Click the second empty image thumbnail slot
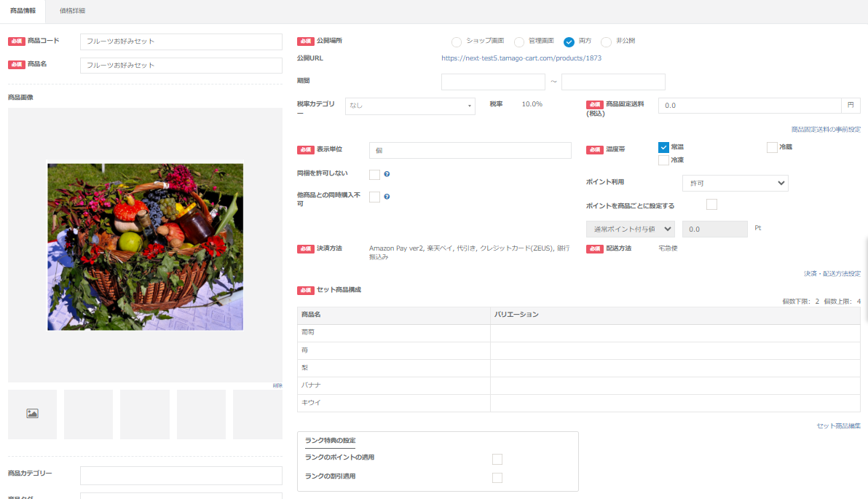 pyautogui.click(x=89, y=414)
